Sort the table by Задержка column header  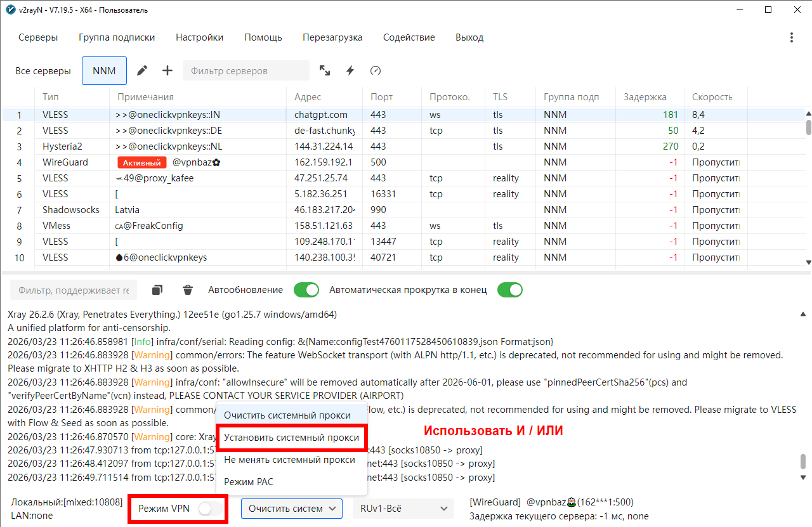(x=645, y=97)
